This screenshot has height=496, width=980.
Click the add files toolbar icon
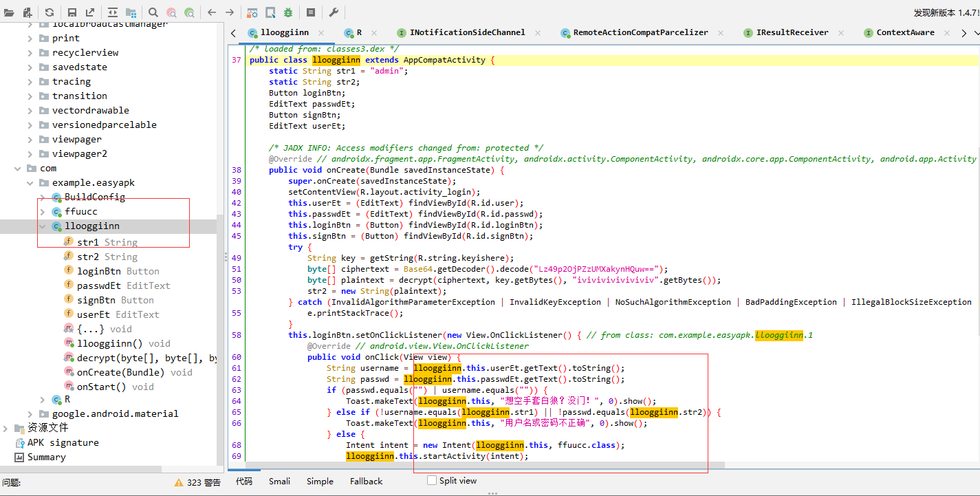tap(28, 12)
